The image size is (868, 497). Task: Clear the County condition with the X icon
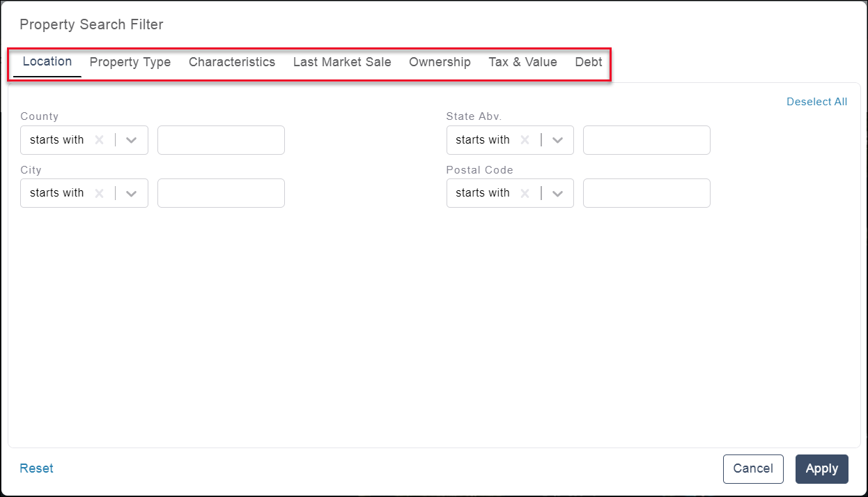[99, 140]
